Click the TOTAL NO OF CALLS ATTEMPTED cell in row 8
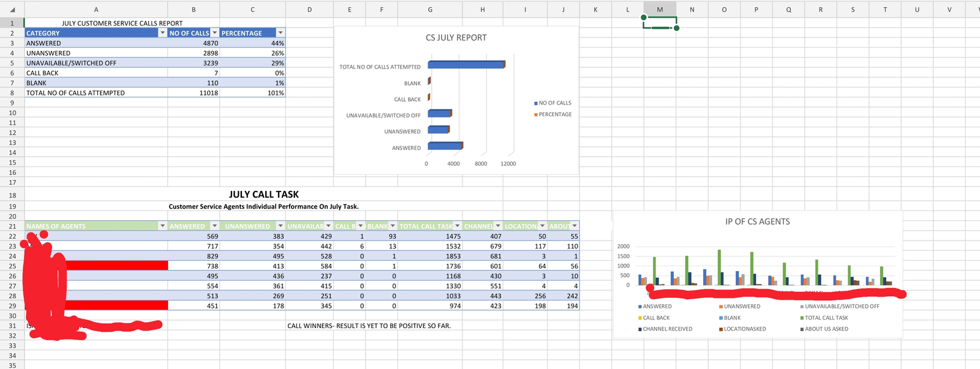 click(x=96, y=93)
